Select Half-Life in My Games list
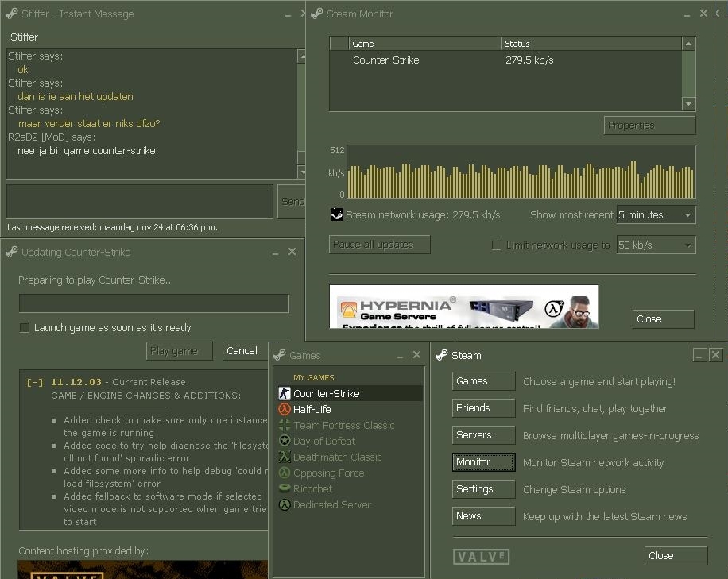This screenshot has height=579, width=728. tap(350, 409)
